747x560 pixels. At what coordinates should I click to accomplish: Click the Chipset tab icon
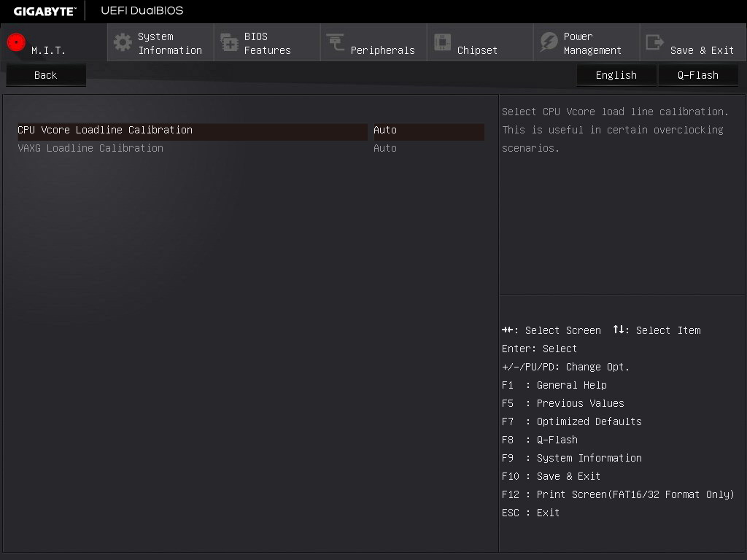(442, 43)
